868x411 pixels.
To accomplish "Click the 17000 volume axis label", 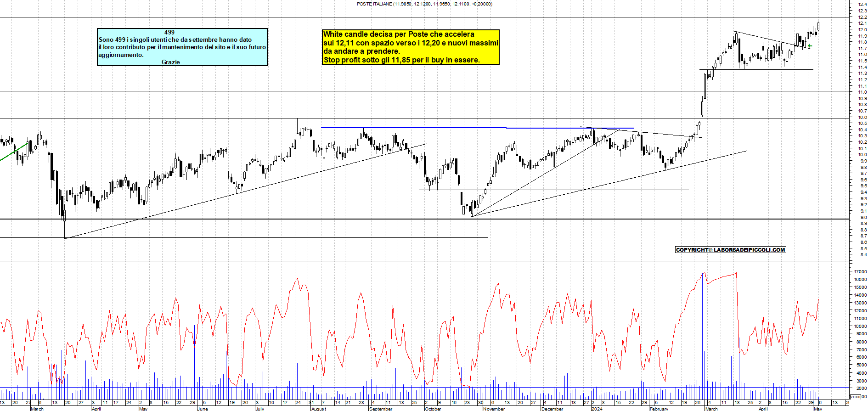I will (860, 272).
